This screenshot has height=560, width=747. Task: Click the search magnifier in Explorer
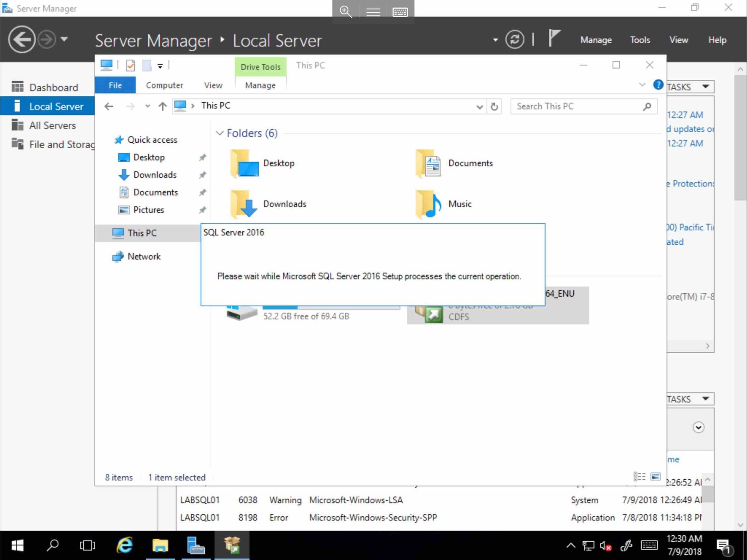click(647, 106)
